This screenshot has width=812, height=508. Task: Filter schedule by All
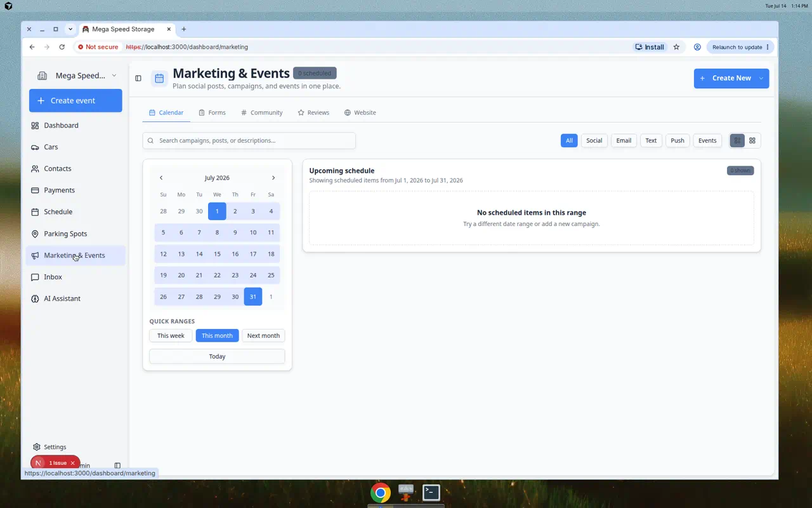(x=569, y=140)
